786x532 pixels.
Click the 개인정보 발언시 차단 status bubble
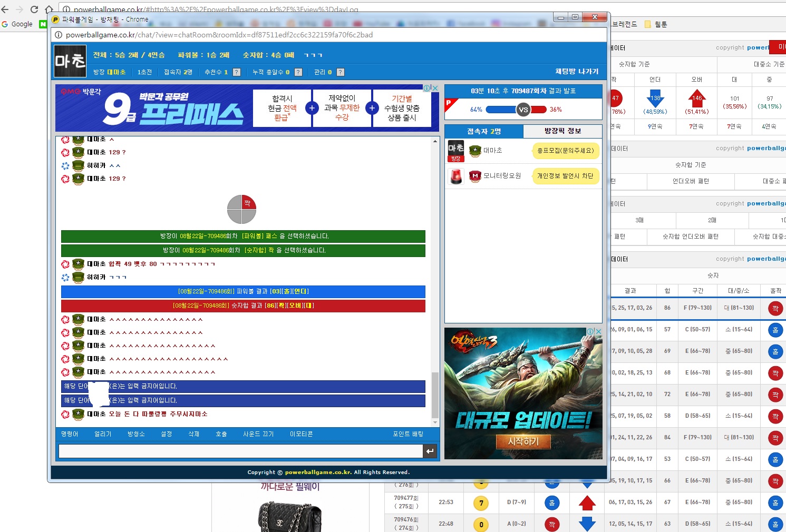565,176
